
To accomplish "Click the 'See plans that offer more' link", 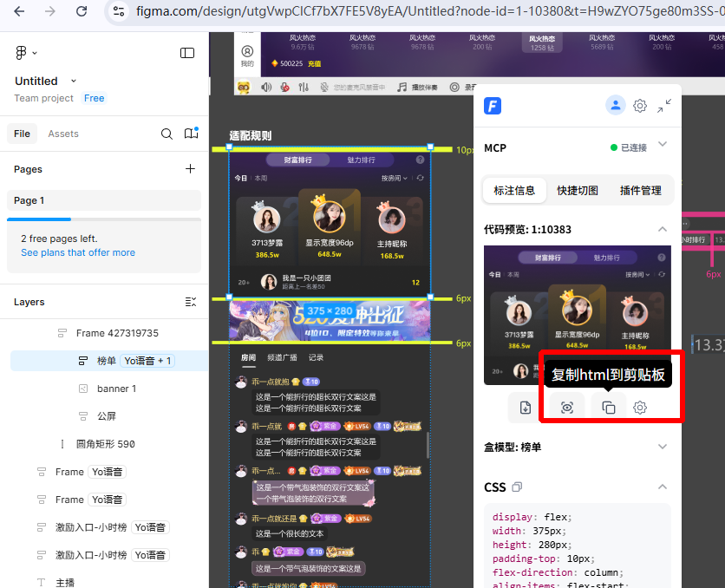I will pos(78,252).
